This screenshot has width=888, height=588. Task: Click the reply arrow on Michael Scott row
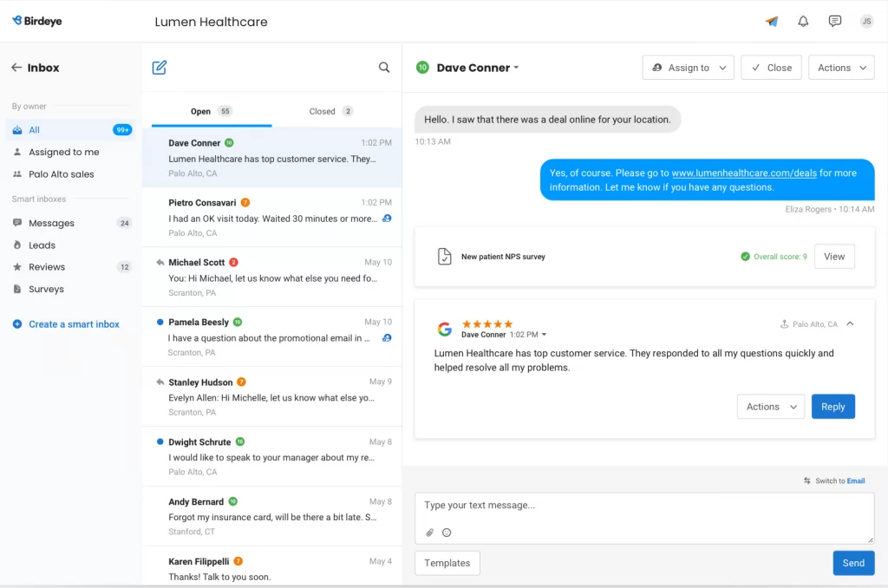pyautogui.click(x=160, y=262)
